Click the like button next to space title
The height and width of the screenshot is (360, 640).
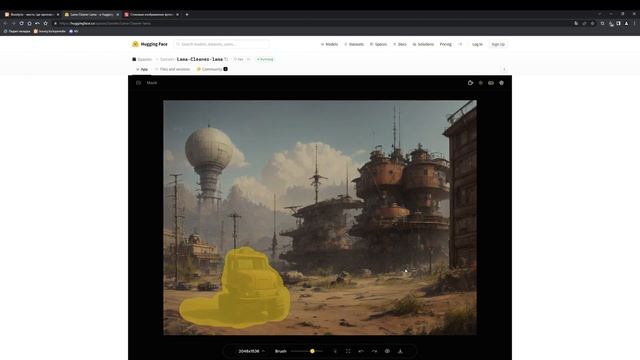pyautogui.click(x=239, y=59)
